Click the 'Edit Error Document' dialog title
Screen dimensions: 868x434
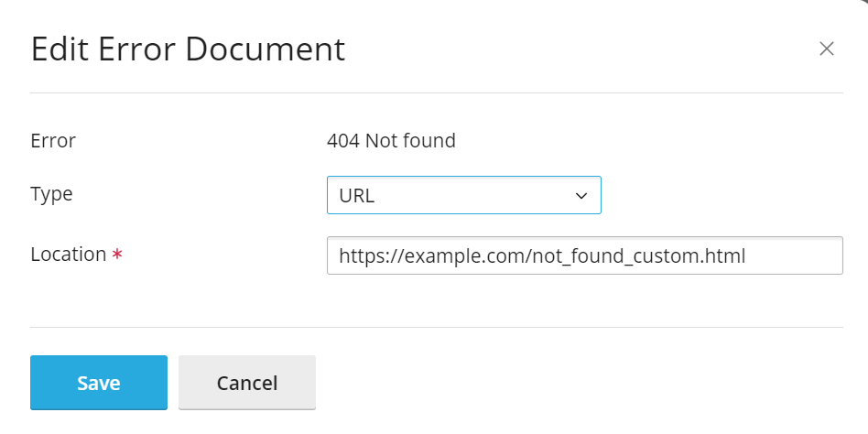188,49
